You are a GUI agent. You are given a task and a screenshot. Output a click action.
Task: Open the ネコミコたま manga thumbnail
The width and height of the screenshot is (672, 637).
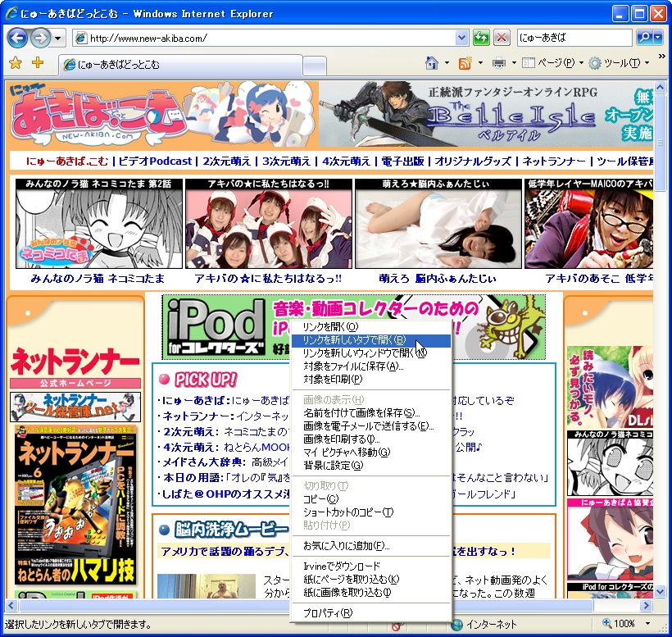click(99, 224)
